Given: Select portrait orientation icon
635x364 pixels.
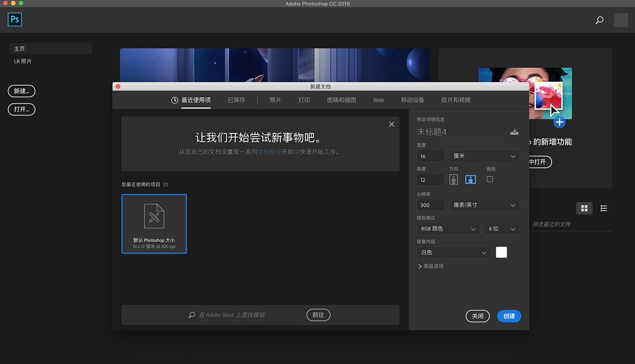Looking at the screenshot, I should [x=453, y=180].
